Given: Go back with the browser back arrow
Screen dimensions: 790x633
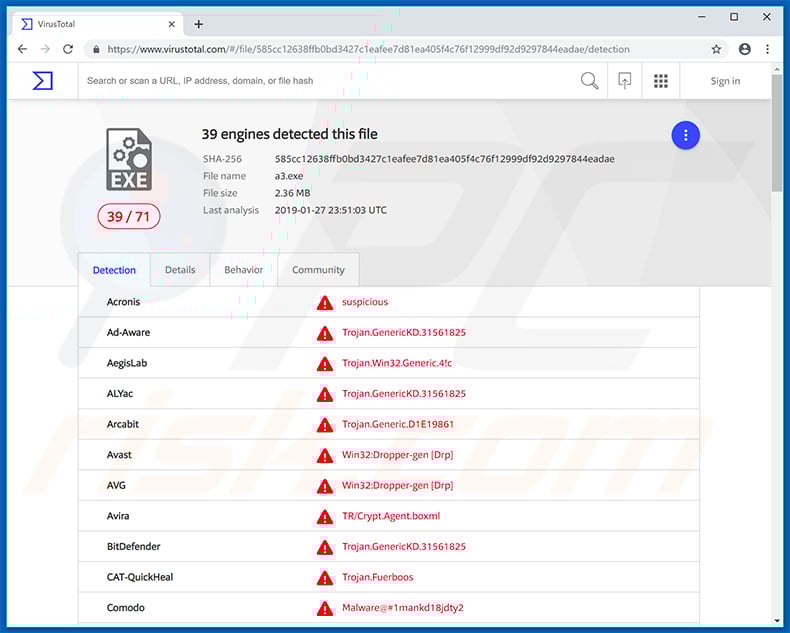Looking at the screenshot, I should (x=22, y=49).
